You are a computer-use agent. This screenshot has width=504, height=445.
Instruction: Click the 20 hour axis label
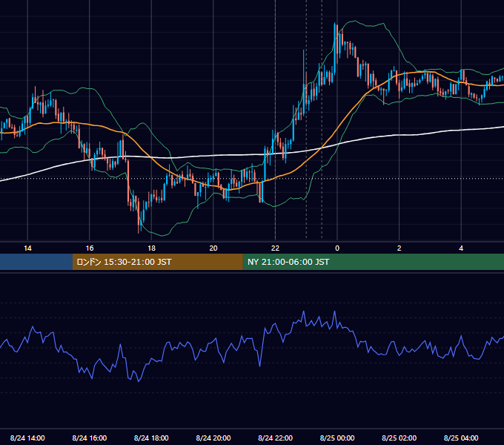[x=213, y=248]
